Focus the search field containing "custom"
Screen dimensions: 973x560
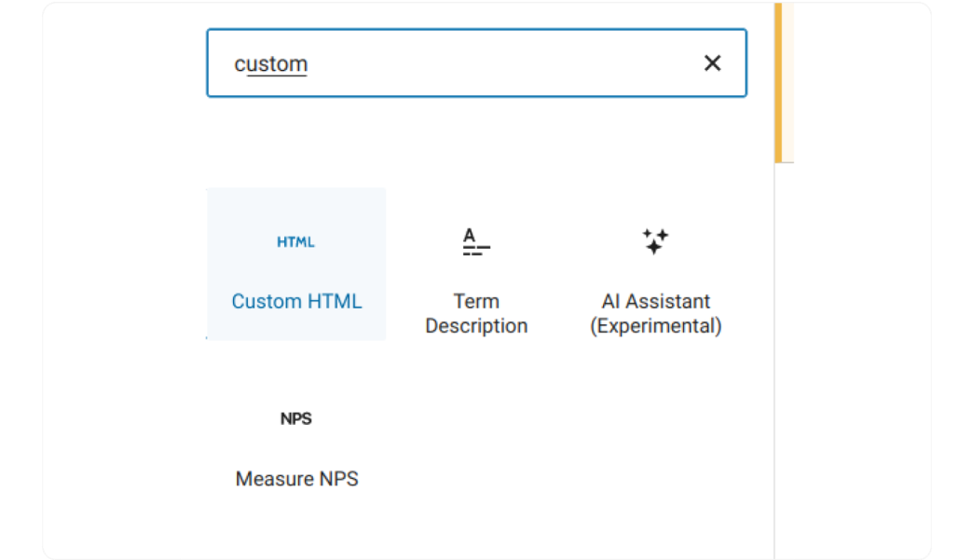tap(476, 62)
